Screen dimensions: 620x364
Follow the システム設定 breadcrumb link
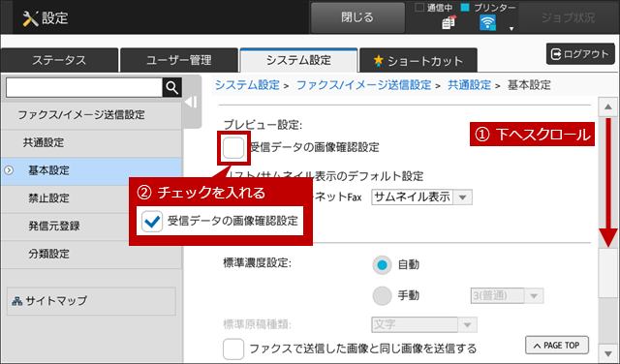coord(247,85)
